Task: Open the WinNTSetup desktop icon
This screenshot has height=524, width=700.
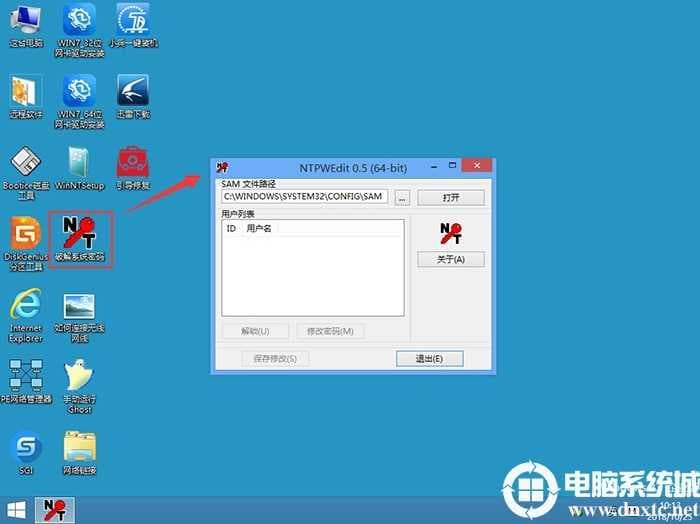Action: point(79,163)
